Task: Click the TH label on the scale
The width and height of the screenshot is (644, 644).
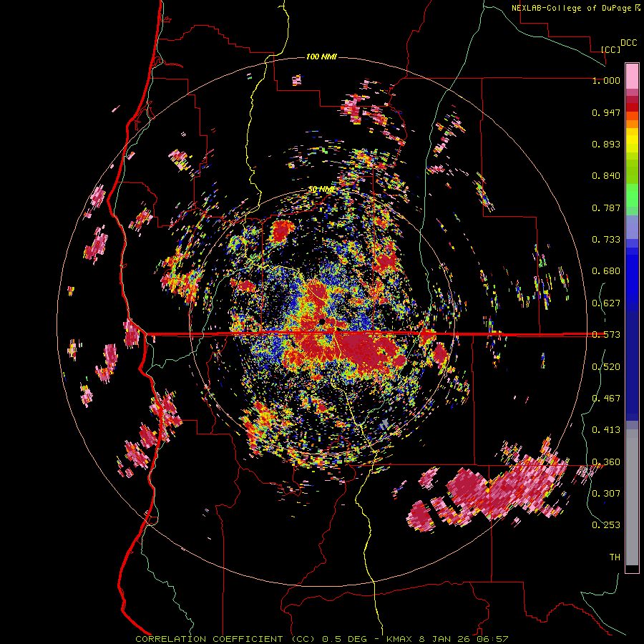Action: coord(615,557)
